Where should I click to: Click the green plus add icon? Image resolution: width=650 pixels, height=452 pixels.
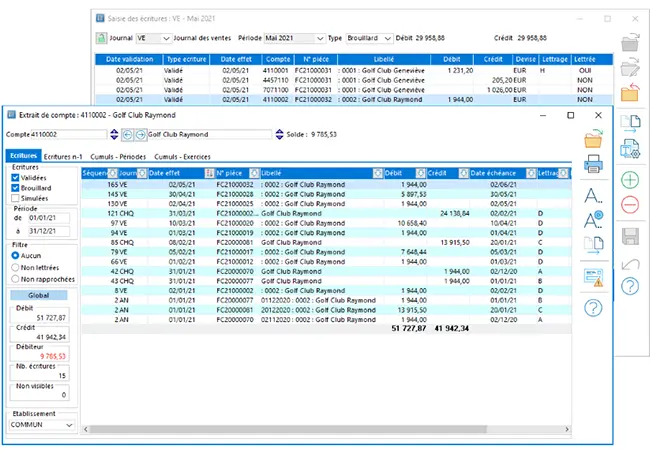point(630,180)
